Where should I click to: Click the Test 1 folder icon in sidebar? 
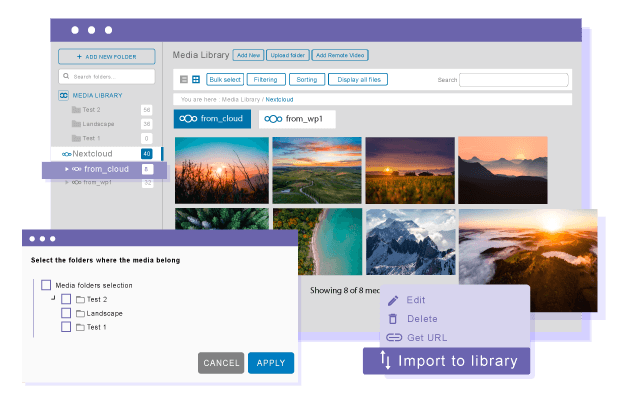76,138
